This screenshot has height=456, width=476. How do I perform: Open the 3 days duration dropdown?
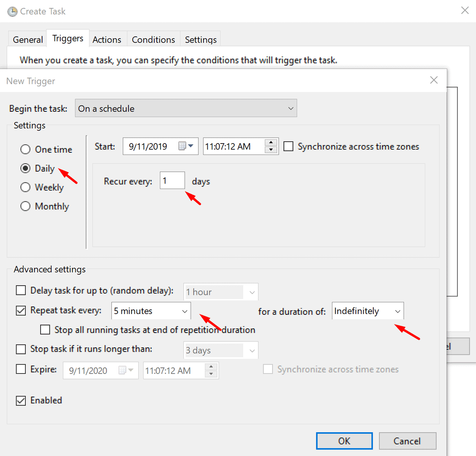(x=251, y=350)
